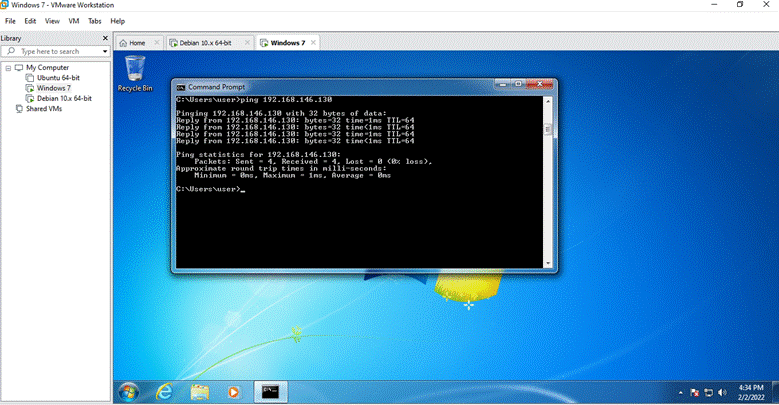Click the volume speaker tray icon
Image resolution: width=779 pixels, height=405 pixels.
click(x=722, y=393)
